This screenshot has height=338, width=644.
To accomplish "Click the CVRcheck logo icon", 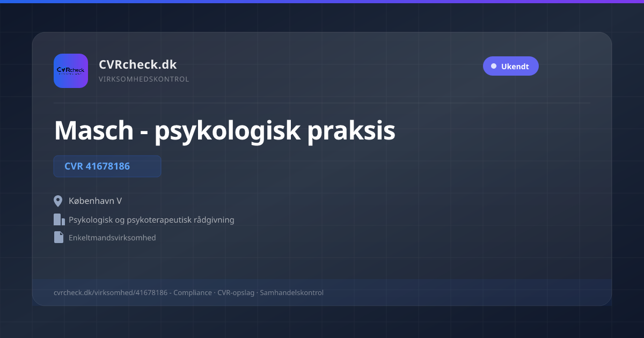I will pos(71,71).
